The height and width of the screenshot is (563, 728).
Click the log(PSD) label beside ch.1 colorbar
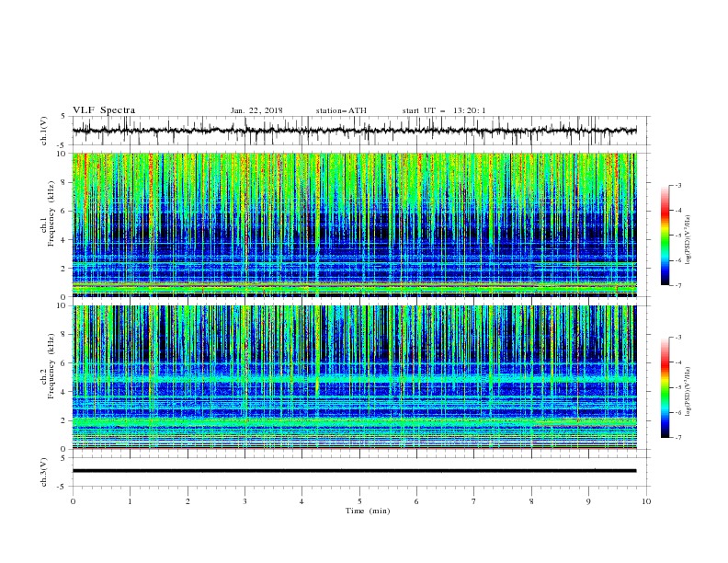pos(688,240)
